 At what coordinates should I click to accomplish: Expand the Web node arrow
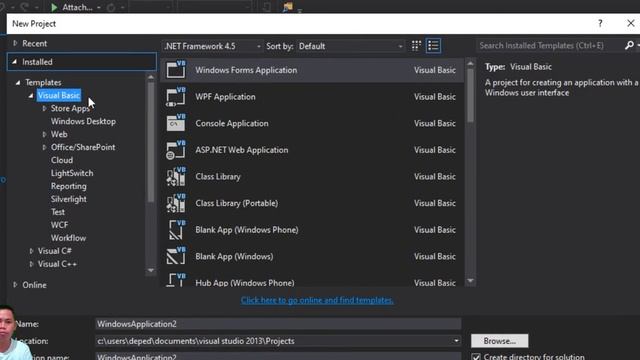[x=44, y=134]
